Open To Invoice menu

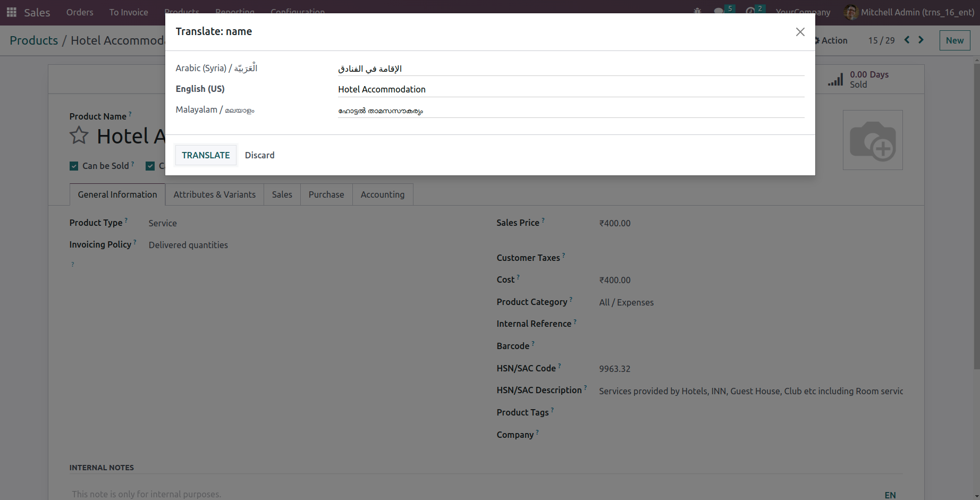pos(129,12)
